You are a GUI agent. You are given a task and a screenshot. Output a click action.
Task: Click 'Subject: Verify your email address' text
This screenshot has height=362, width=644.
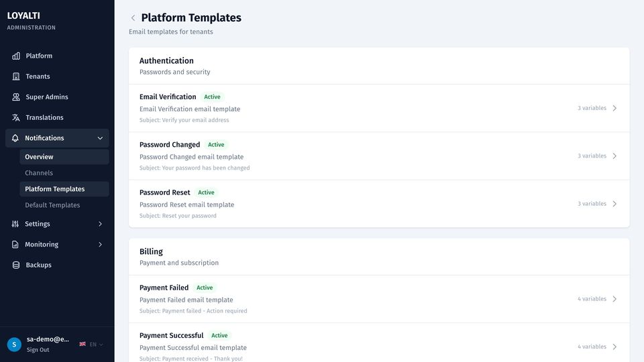(x=184, y=120)
